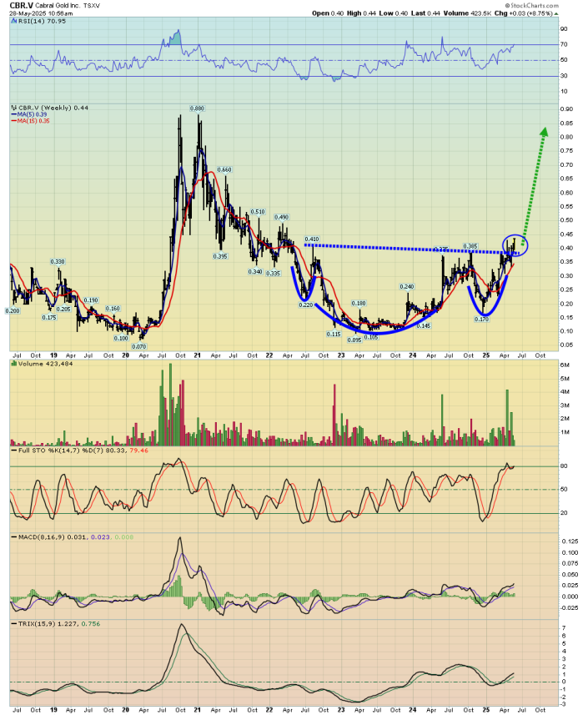588x715 pixels.
Task: Click the 0.160 price label
Action: (113, 309)
